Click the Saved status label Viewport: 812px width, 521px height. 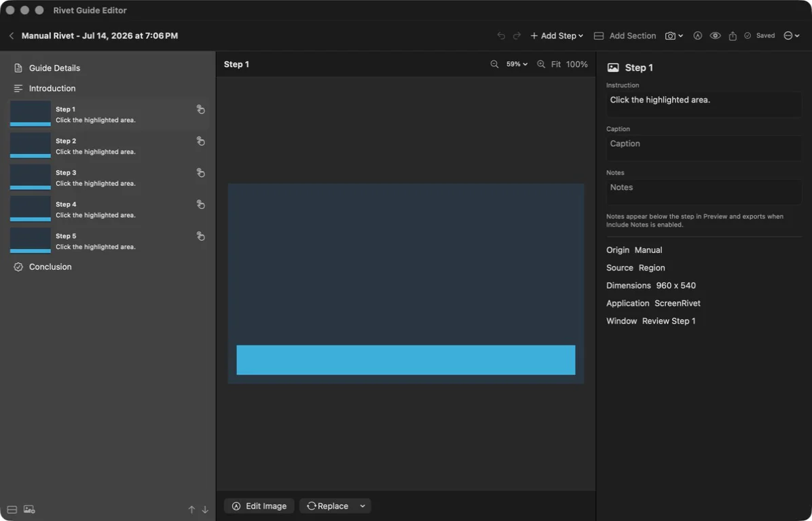(765, 36)
